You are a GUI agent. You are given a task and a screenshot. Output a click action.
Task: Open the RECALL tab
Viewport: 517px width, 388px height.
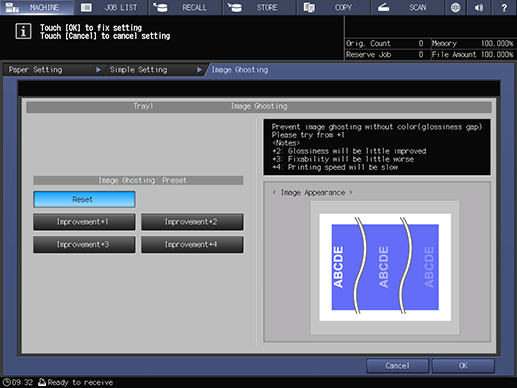185,7
